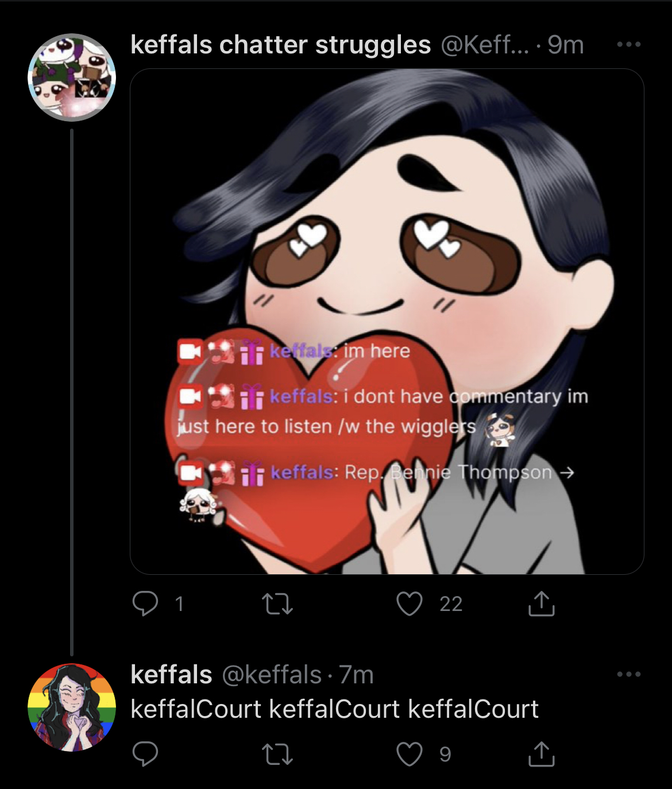Screen dimensions: 672x789
Task: Open the keffalCourt tweet text
Action: (334, 709)
